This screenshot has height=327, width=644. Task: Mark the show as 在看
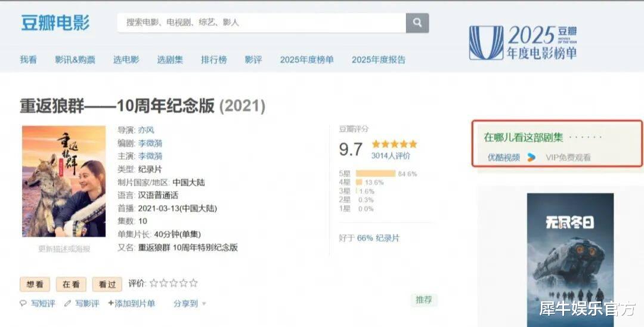coord(71,284)
